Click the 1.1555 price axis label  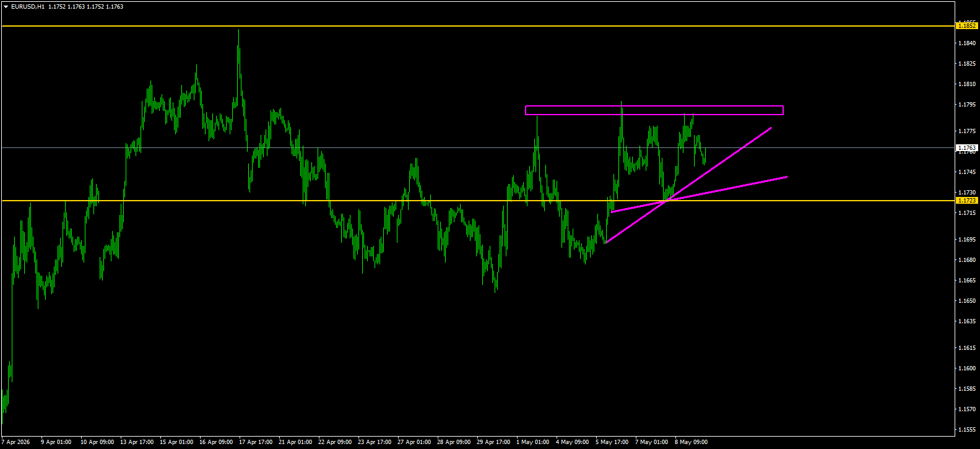pos(968,430)
